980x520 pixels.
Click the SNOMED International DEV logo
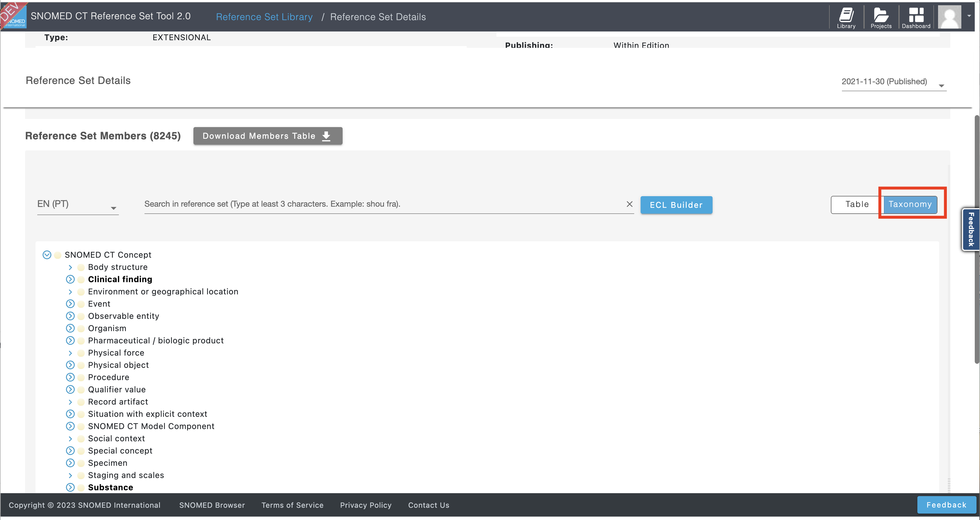14,16
